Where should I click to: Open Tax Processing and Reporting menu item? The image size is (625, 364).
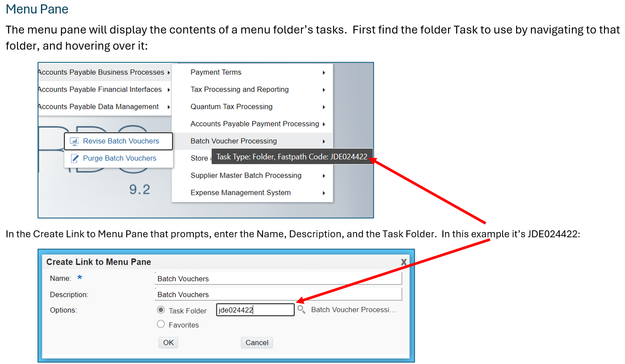click(x=240, y=90)
